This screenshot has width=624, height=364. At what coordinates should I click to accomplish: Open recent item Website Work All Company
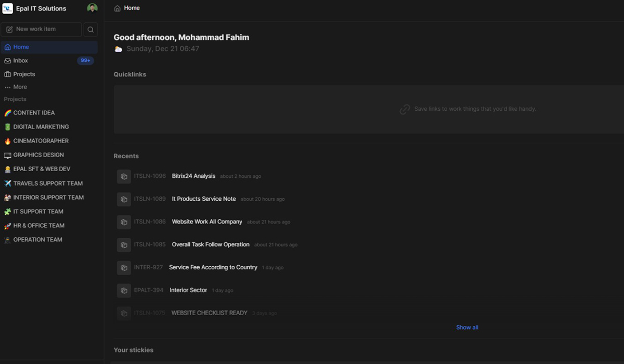tap(207, 222)
